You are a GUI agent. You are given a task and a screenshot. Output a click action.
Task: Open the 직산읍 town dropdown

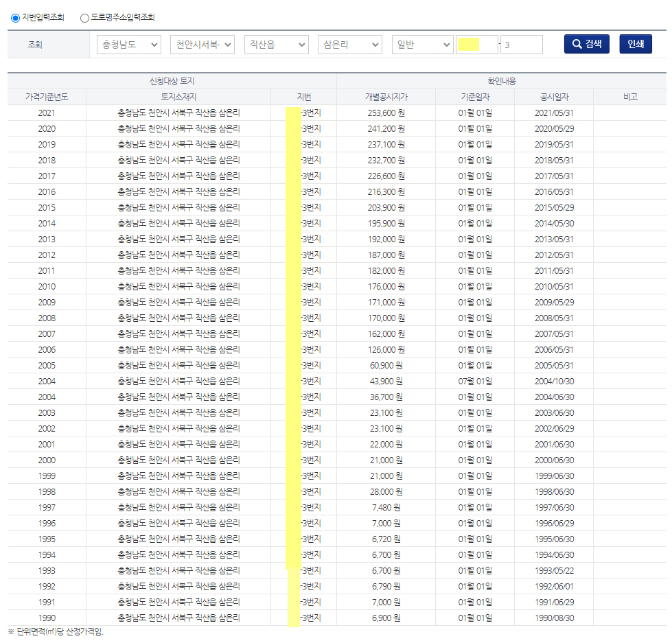click(x=276, y=45)
